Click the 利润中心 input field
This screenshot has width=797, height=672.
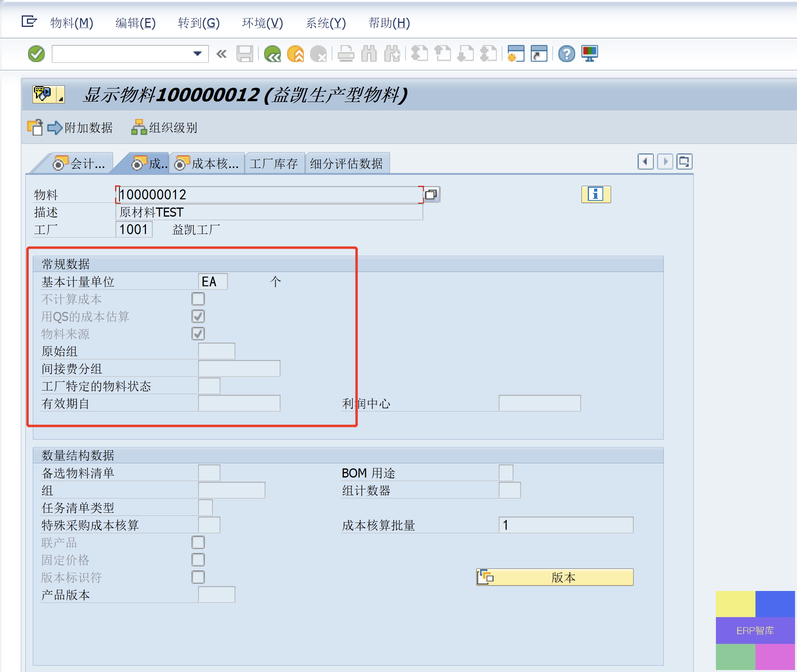[540, 403]
